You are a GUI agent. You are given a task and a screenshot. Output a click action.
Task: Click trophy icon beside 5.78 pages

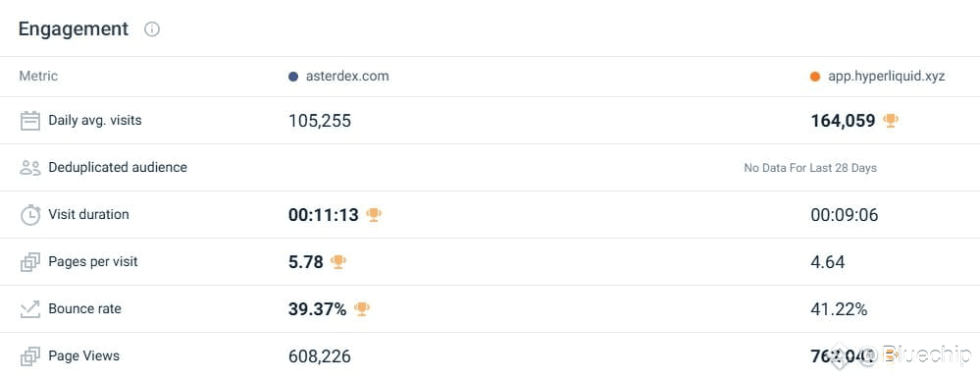(338, 261)
